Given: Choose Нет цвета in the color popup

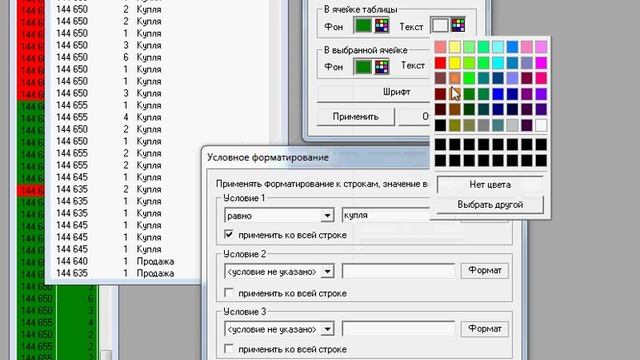Looking at the screenshot, I should [x=490, y=185].
